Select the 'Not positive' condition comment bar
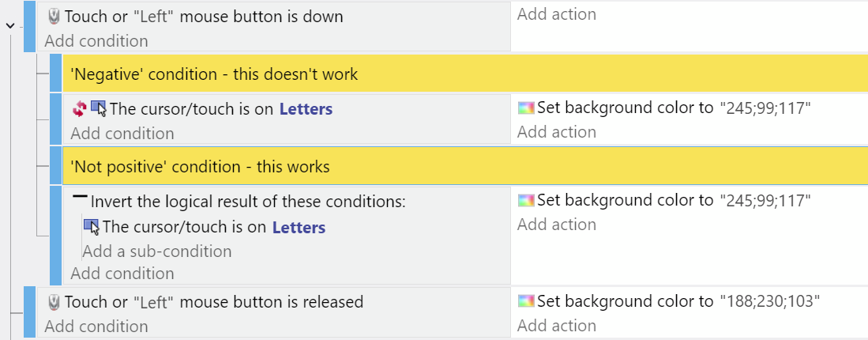Image resolution: width=868 pixels, height=340 pixels. pyautogui.click(x=465, y=166)
